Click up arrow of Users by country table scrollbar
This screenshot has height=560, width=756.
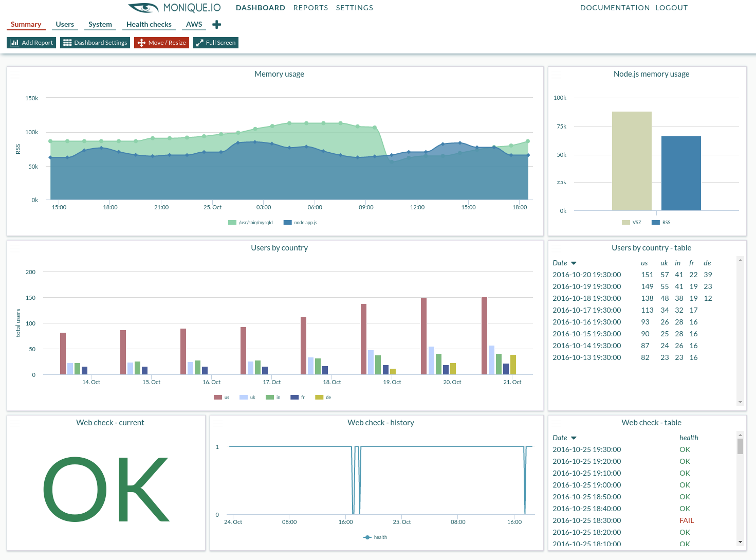pyautogui.click(x=740, y=260)
